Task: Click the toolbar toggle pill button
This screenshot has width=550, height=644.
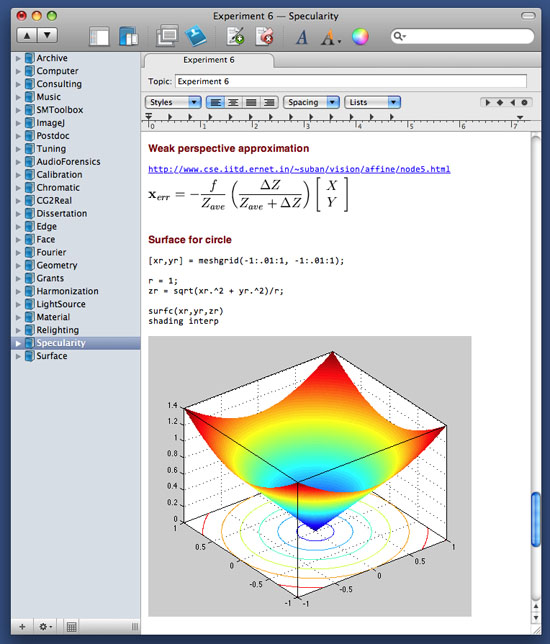Action: tap(528, 16)
